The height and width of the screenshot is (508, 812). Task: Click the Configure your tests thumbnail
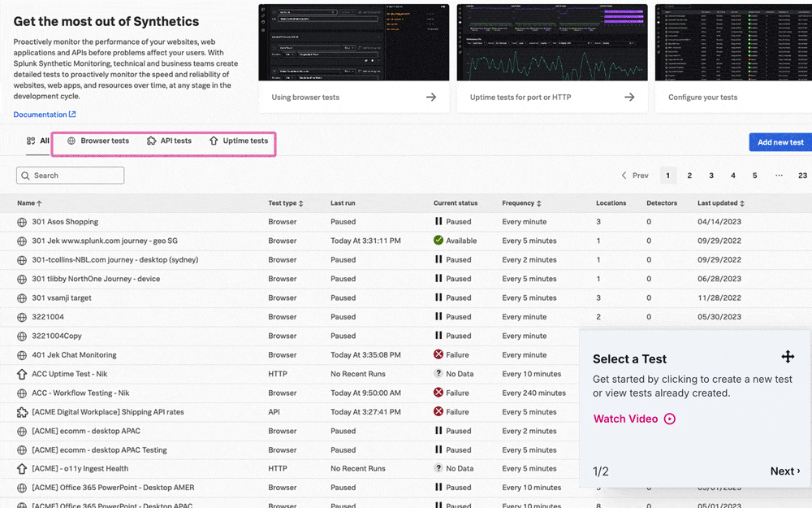[x=733, y=42]
